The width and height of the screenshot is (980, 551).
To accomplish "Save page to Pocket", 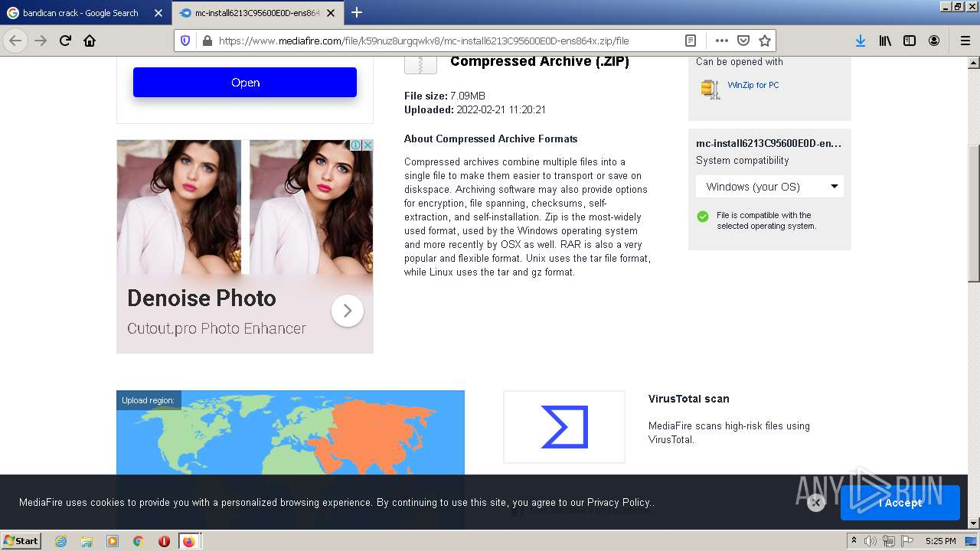I will click(x=743, y=41).
